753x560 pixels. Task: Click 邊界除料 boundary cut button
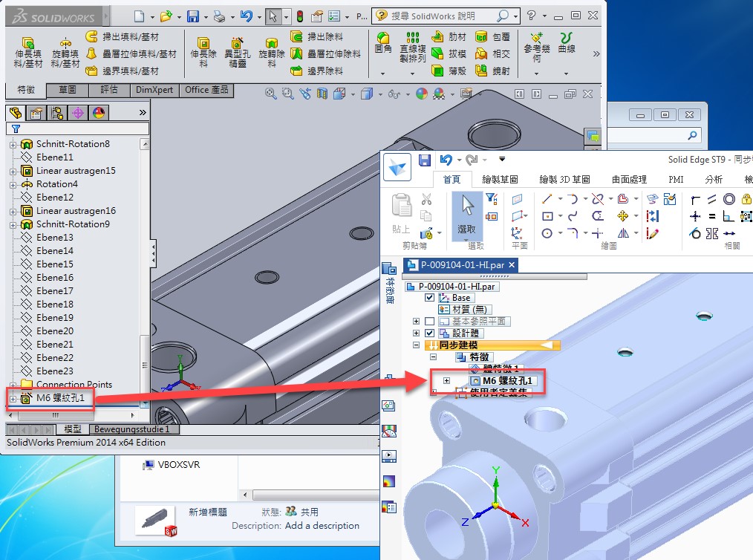317,71
